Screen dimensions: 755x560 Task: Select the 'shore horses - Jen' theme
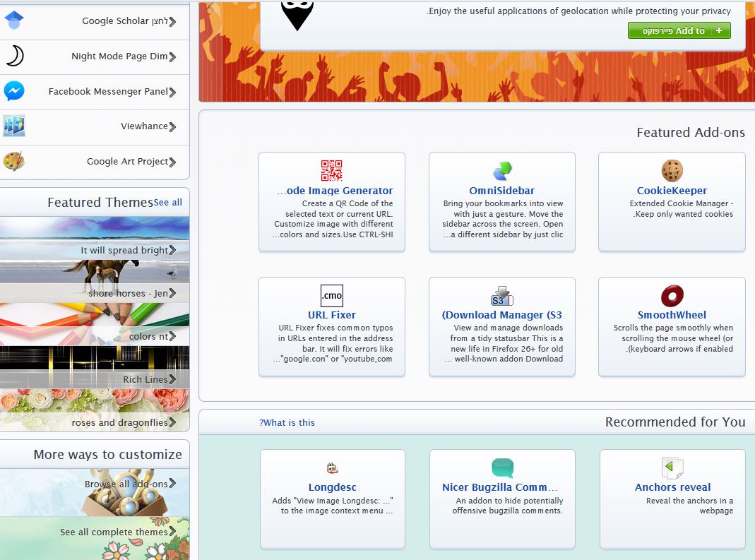95,282
